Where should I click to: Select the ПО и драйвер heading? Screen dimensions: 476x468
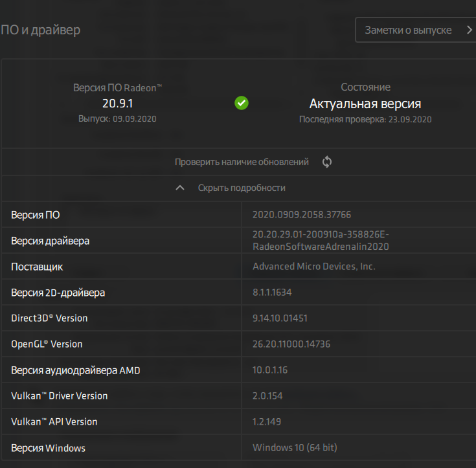[40, 30]
